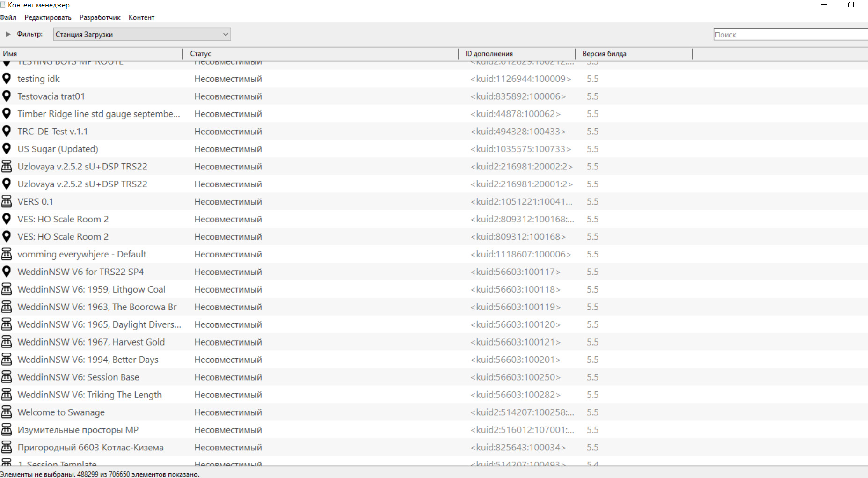Open the Редактировать menu
Image resolution: width=868 pixels, height=478 pixels.
point(48,17)
